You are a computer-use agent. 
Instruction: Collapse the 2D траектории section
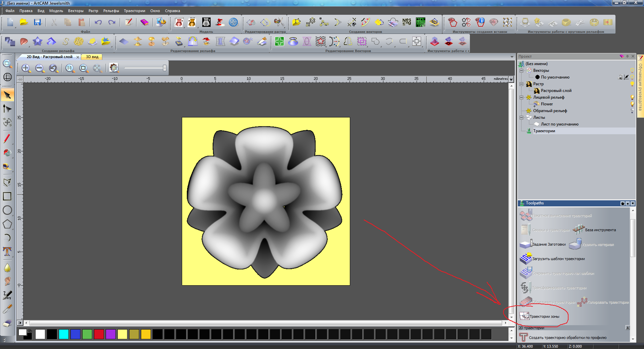(628, 328)
